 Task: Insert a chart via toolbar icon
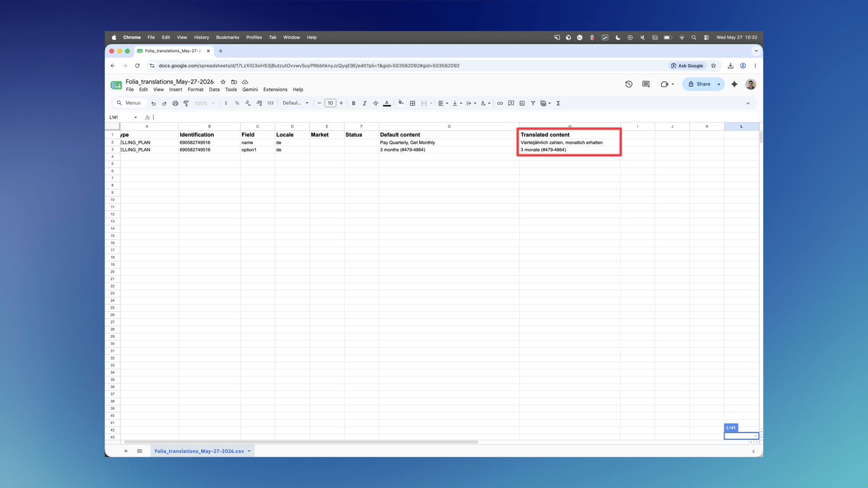522,103
